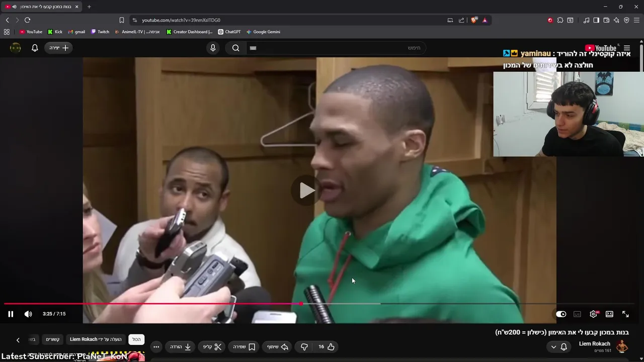This screenshot has width=644, height=362.
Task: Open the Twitch bookmark
Action: coord(100,32)
